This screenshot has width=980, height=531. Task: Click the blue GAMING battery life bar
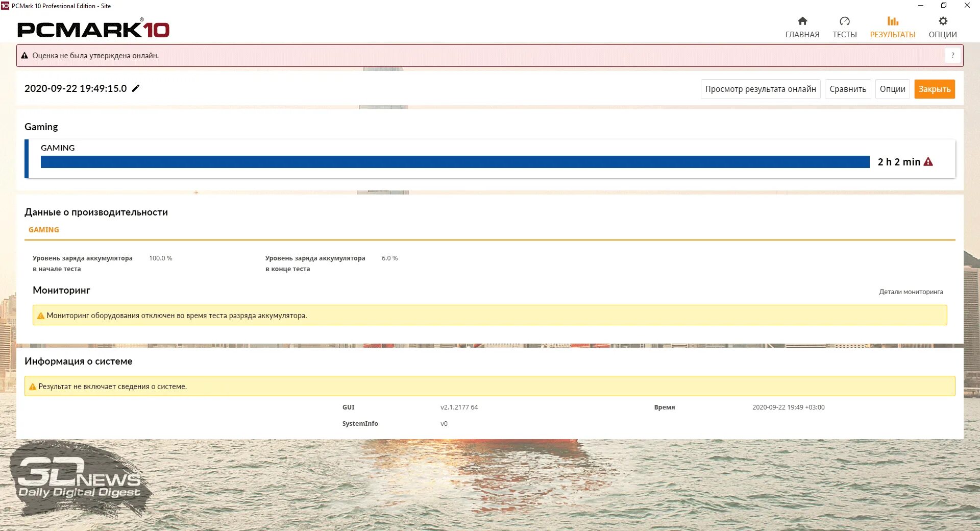(x=455, y=162)
